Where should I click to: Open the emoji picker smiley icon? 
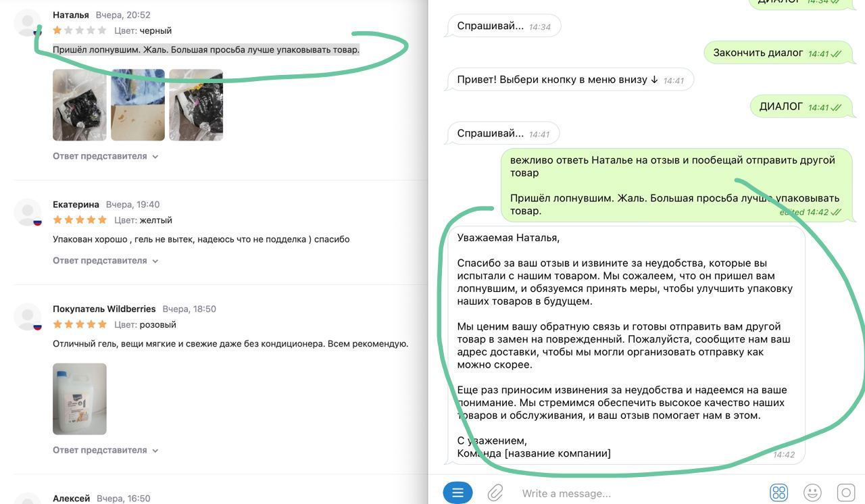(x=812, y=493)
